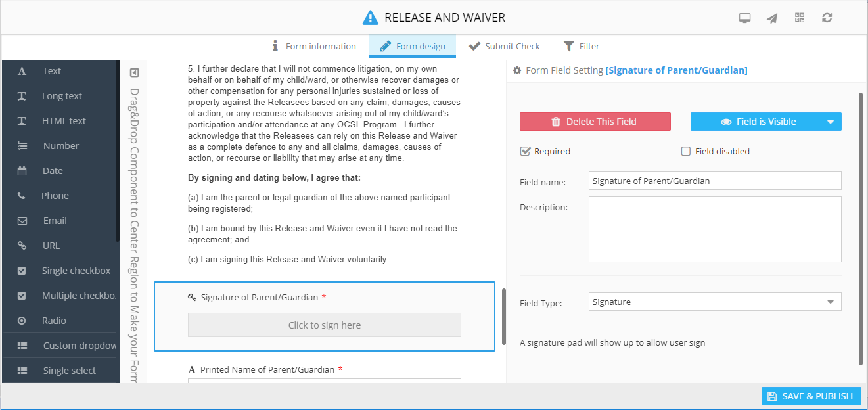Image resolution: width=868 pixels, height=410 pixels.
Task: Click the form canvas vertical scrollbar
Action: 504,317
